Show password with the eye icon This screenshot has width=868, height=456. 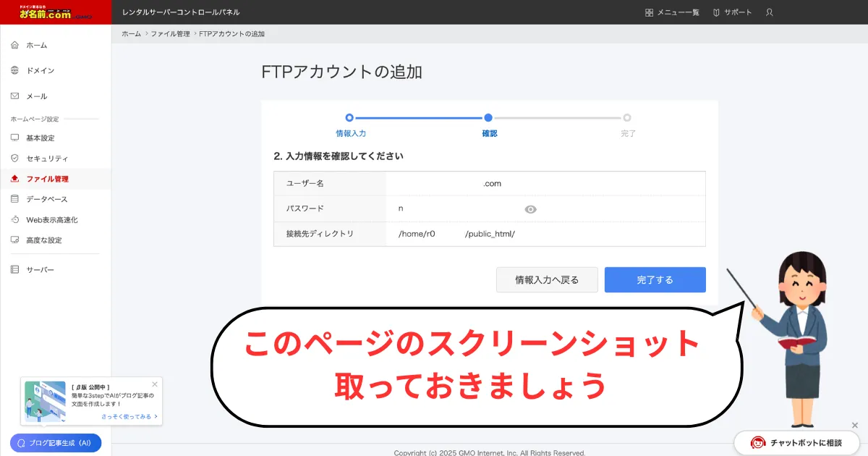[530, 209]
